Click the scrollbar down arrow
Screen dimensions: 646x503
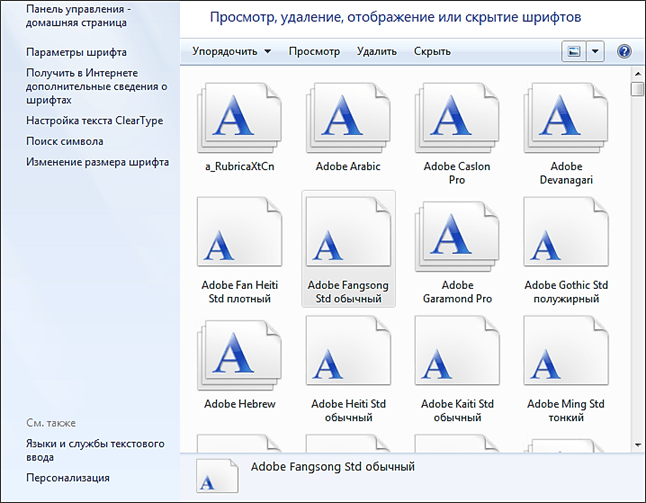click(637, 444)
